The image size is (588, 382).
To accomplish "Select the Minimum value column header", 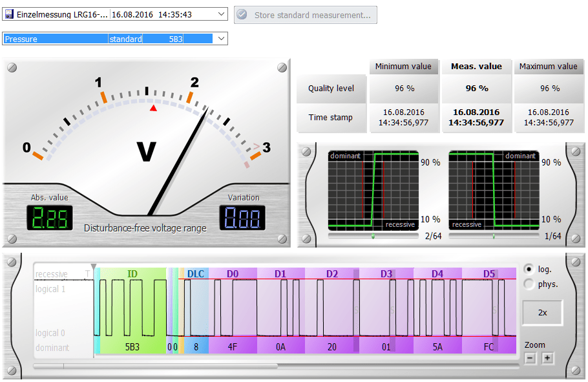I will tap(404, 66).
